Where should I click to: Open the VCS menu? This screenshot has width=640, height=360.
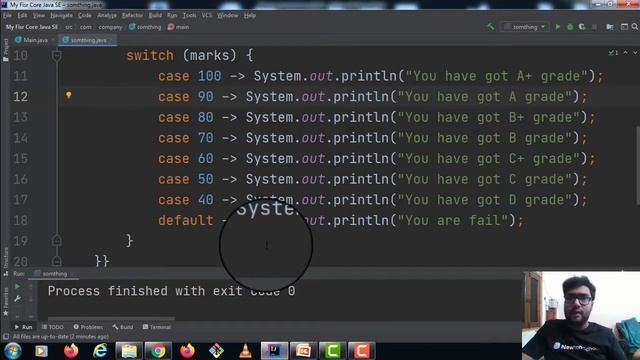pyautogui.click(x=207, y=16)
